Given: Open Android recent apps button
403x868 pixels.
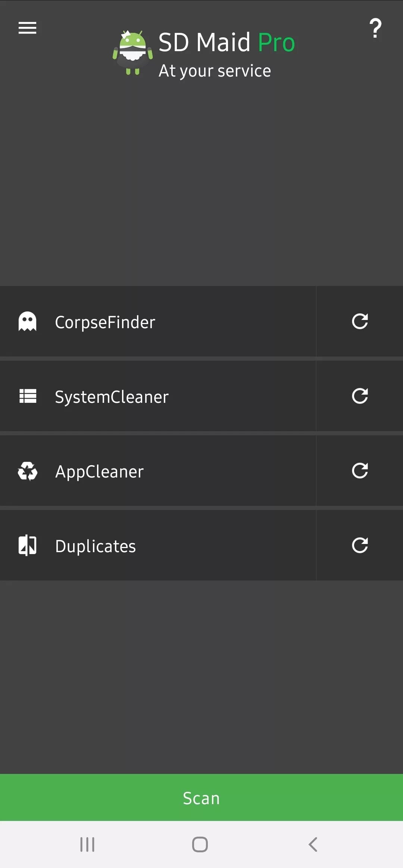Looking at the screenshot, I should coord(87,844).
